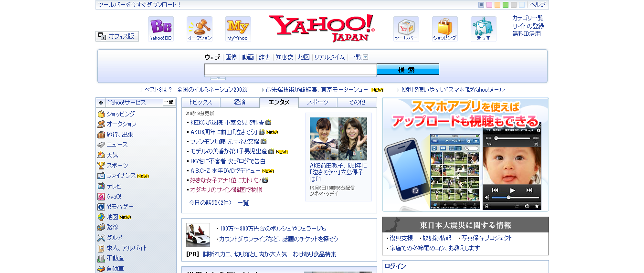This screenshot has width=644, height=273.
Task: Click camera icon beside ファンモン加藤 headline
Action: (x=264, y=142)
